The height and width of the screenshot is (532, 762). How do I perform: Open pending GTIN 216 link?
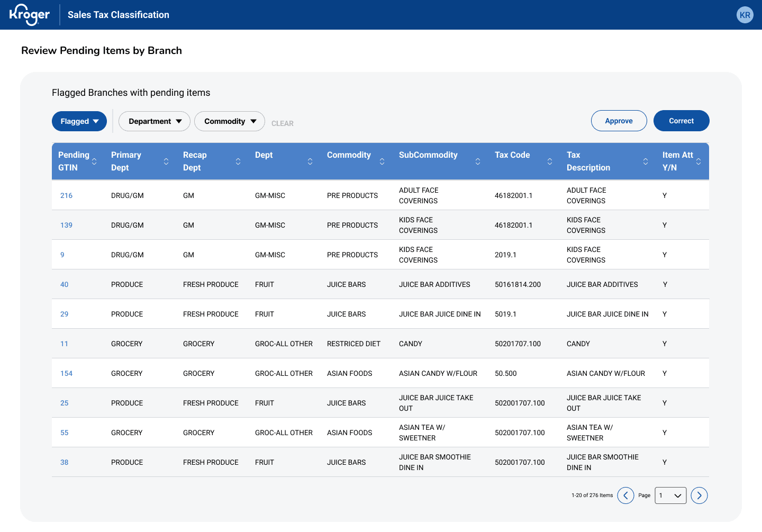tap(66, 195)
